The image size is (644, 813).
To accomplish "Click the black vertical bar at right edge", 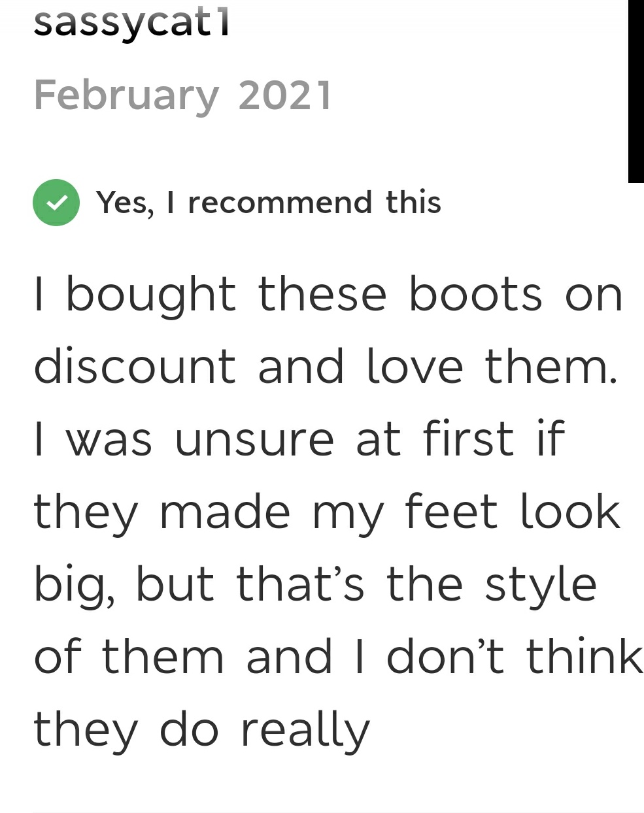I will pos(636,91).
